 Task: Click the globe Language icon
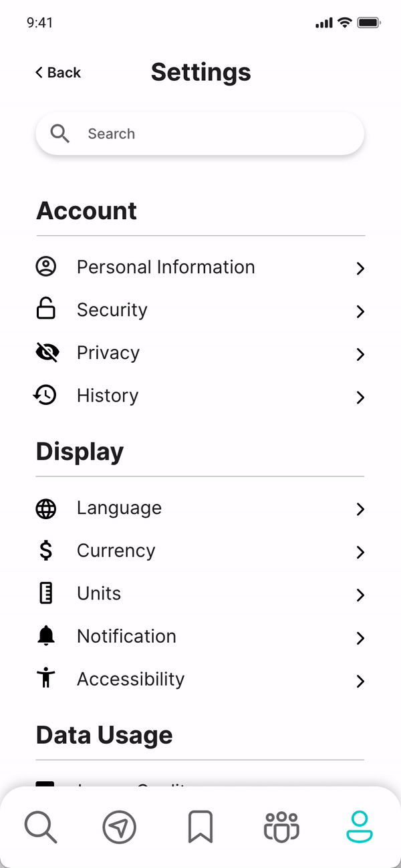pos(45,509)
